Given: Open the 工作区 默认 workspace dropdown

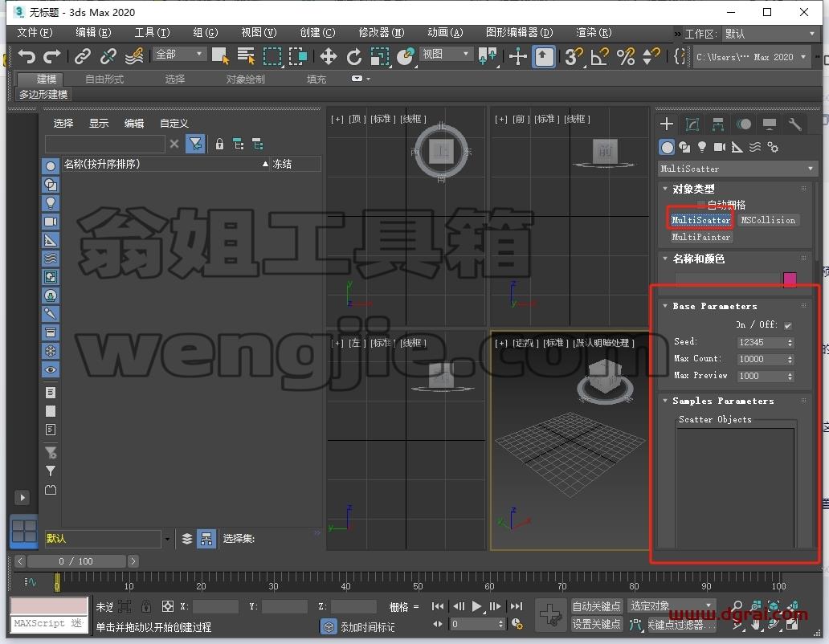Looking at the screenshot, I should pos(770,34).
